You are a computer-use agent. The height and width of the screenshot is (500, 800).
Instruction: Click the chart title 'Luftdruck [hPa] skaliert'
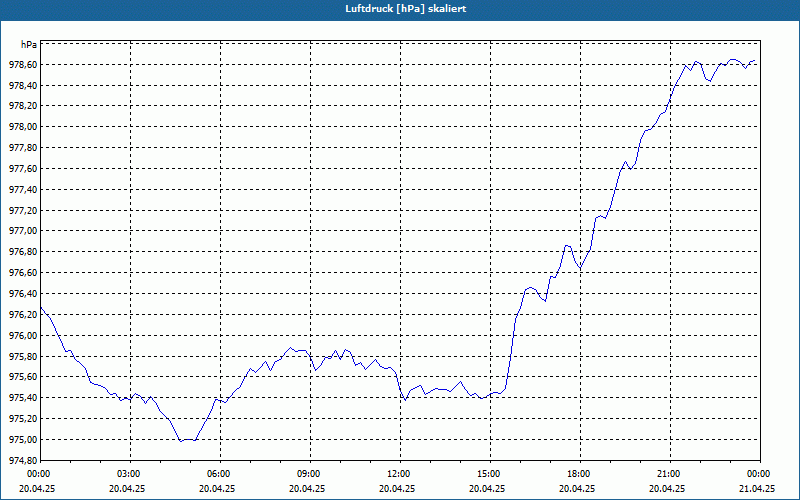click(x=406, y=9)
